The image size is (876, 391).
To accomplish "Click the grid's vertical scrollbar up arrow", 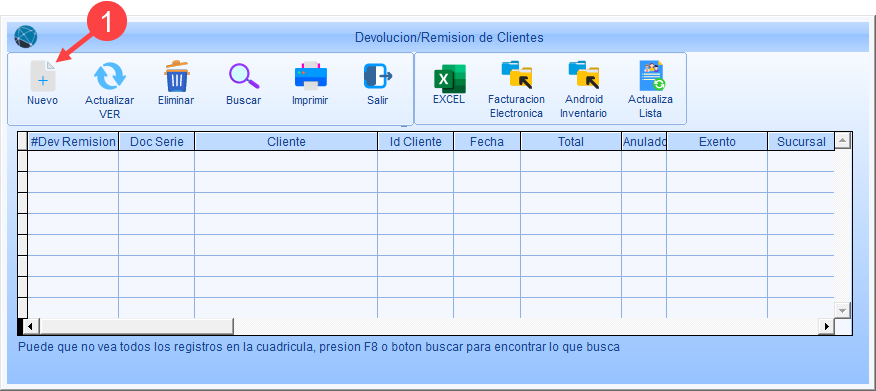I will [843, 141].
